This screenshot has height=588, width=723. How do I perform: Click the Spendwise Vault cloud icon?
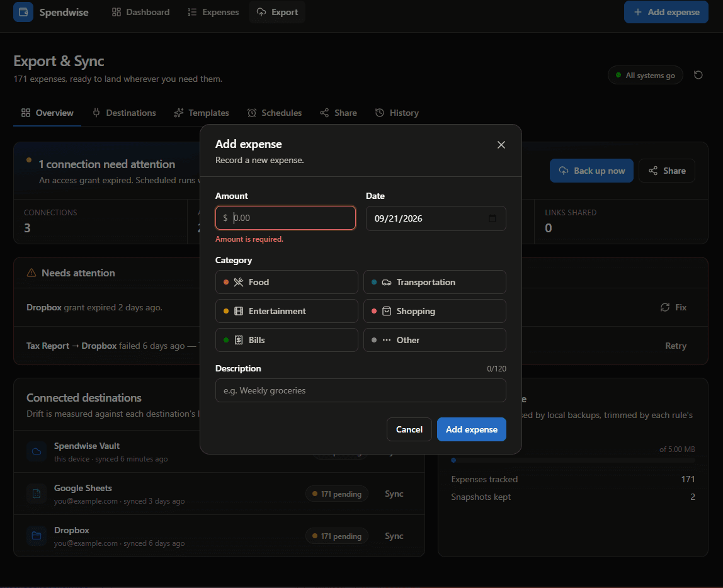click(x=37, y=451)
